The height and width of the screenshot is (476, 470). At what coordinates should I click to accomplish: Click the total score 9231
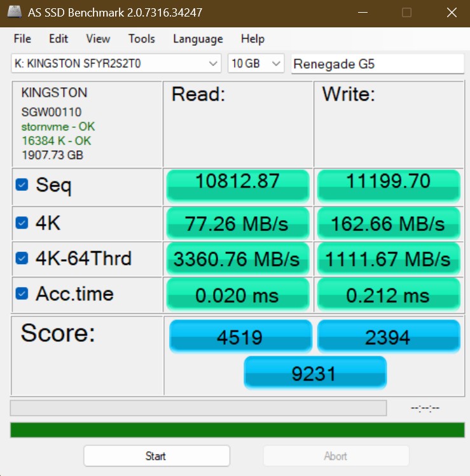pos(315,372)
